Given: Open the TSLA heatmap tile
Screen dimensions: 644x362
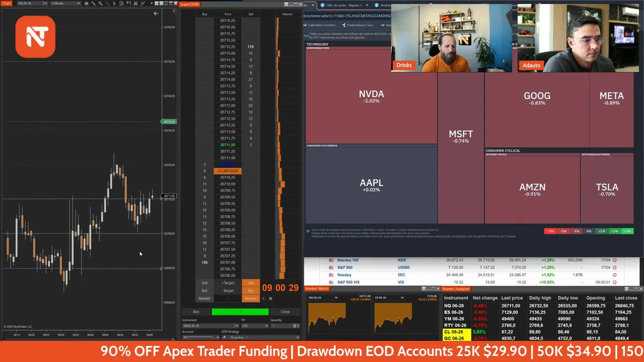Looking at the screenshot, I should tap(607, 189).
